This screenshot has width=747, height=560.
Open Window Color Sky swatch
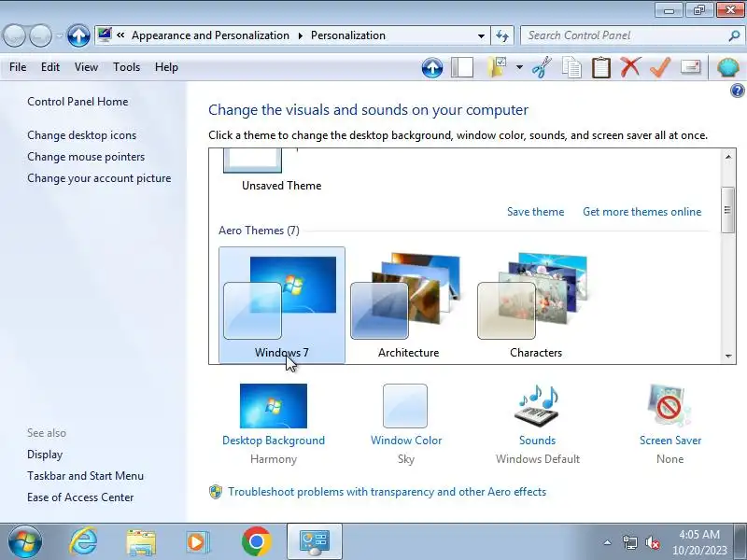(x=405, y=406)
